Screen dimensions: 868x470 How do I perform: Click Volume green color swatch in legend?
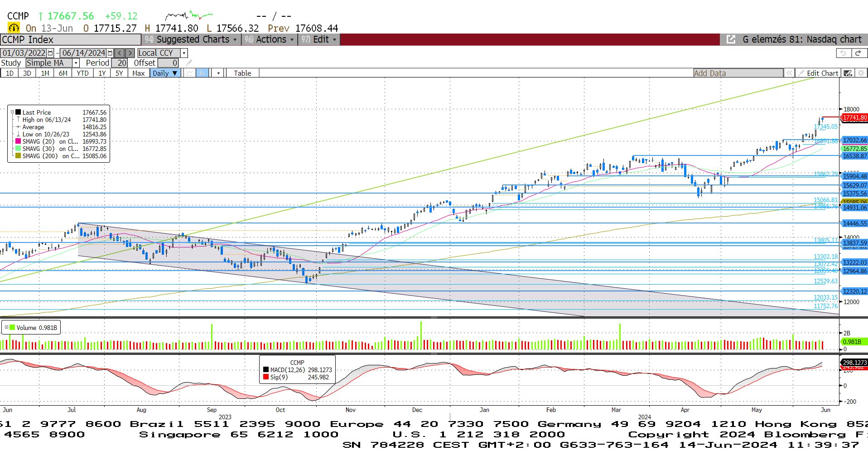pos(12,327)
